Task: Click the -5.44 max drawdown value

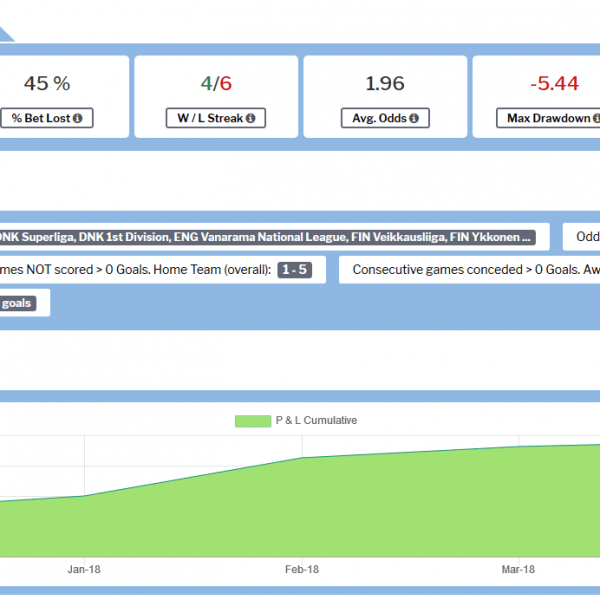Action: click(x=554, y=83)
